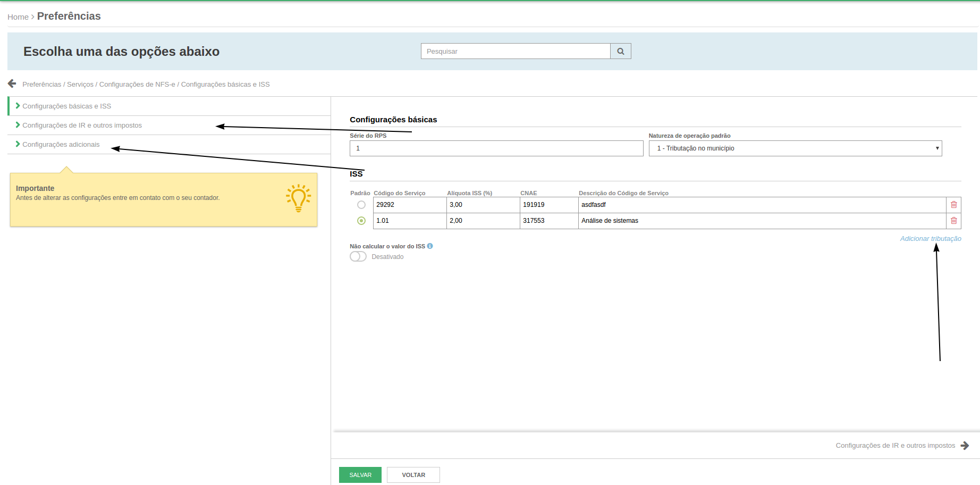Viewport: 980px width, 485px height.
Task: Go to the Home breadcrumb link
Action: click(x=18, y=17)
